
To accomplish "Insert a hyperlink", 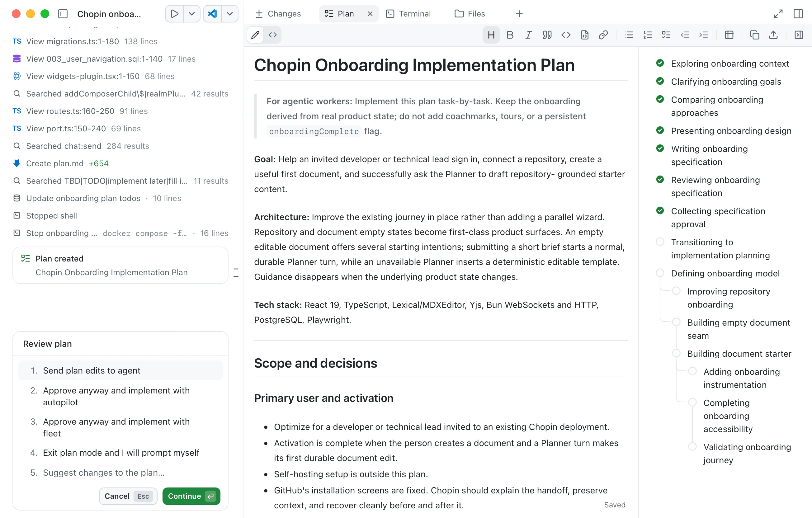I will tap(603, 35).
